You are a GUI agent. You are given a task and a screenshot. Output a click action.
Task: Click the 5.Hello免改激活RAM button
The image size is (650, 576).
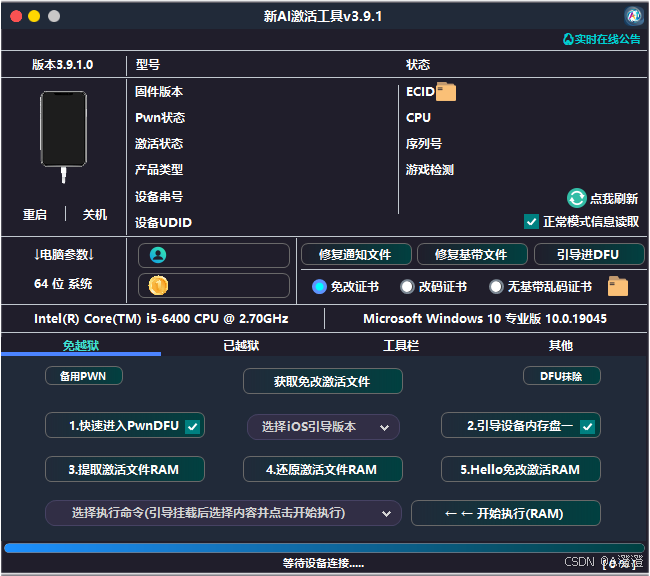coord(521,469)
